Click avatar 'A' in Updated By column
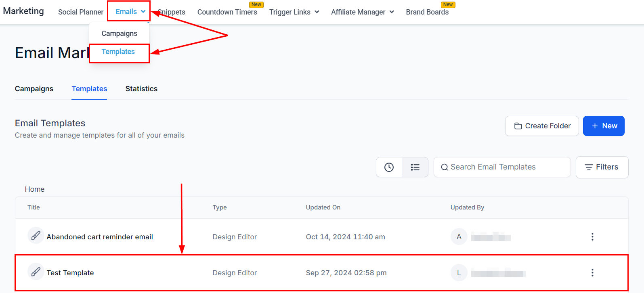 point(459,237)
